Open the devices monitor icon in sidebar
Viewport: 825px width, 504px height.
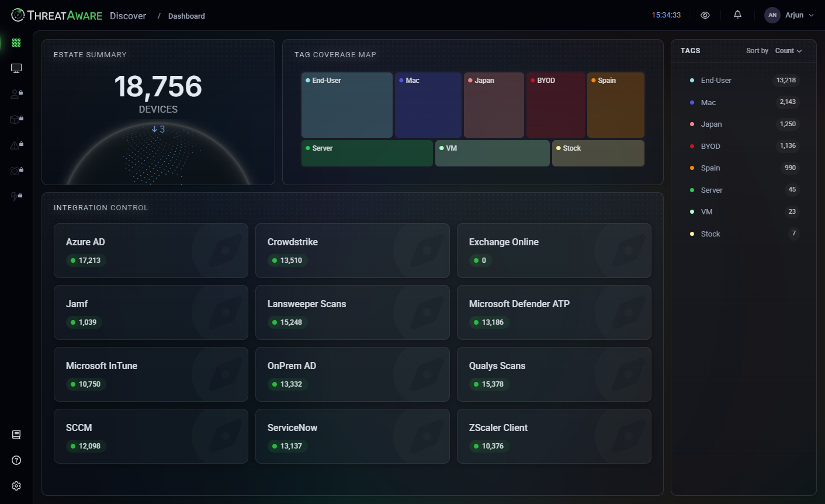[x=16, y=68]
